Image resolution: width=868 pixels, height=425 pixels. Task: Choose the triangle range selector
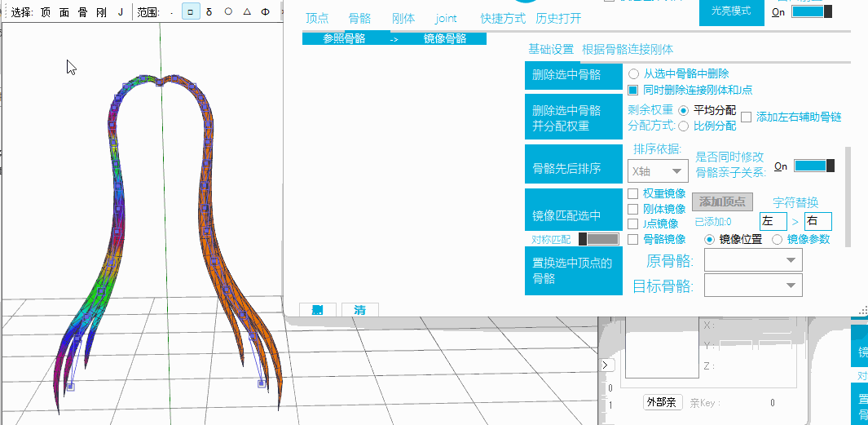[x=247, y=12]
